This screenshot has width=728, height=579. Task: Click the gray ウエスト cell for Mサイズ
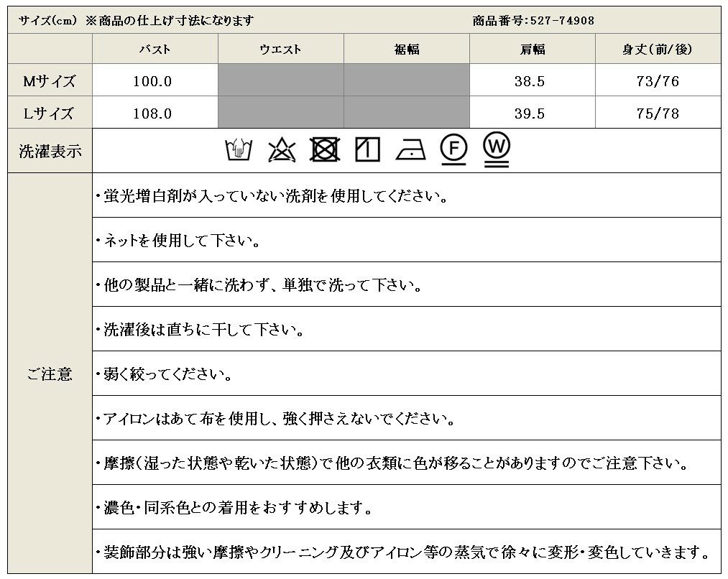click(x=280, y=80)
